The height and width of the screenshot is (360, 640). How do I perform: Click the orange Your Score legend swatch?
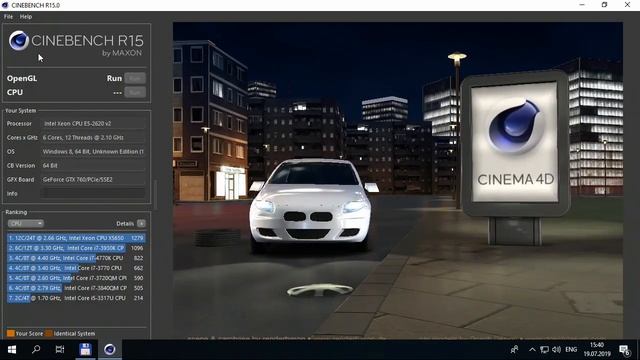(11, 333)
